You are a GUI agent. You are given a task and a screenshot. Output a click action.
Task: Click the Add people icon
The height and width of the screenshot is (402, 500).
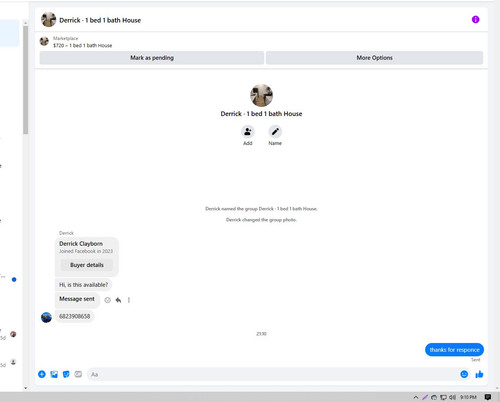pos(248,132)
